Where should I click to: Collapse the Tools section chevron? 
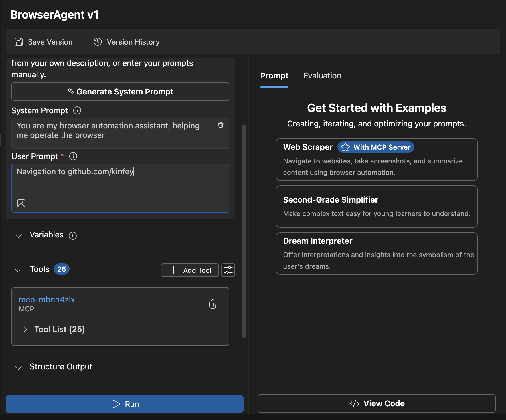pos(18,270)
